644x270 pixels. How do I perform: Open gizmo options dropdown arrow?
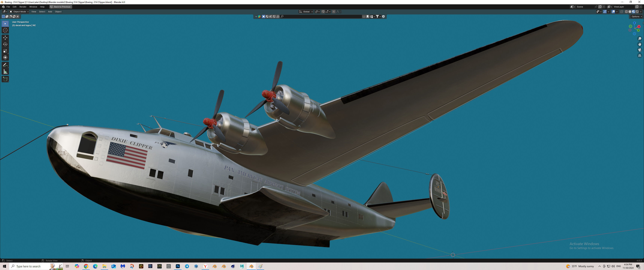(x=608, y=11)
